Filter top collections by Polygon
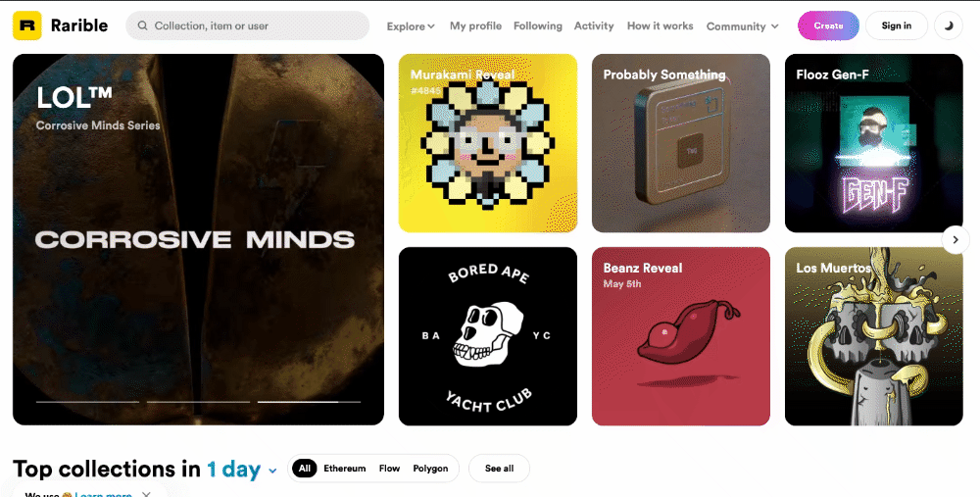Viewport: 980px width, 497px height. pos(430,469)
